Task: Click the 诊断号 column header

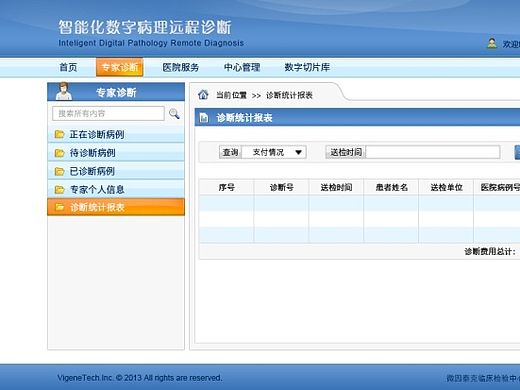Action: (282, 187)
